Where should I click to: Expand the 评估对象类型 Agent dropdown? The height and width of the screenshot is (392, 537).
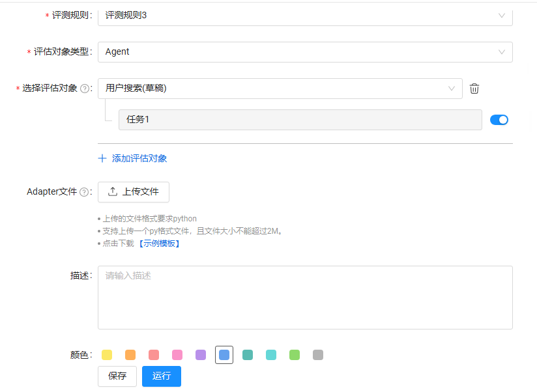305,52
